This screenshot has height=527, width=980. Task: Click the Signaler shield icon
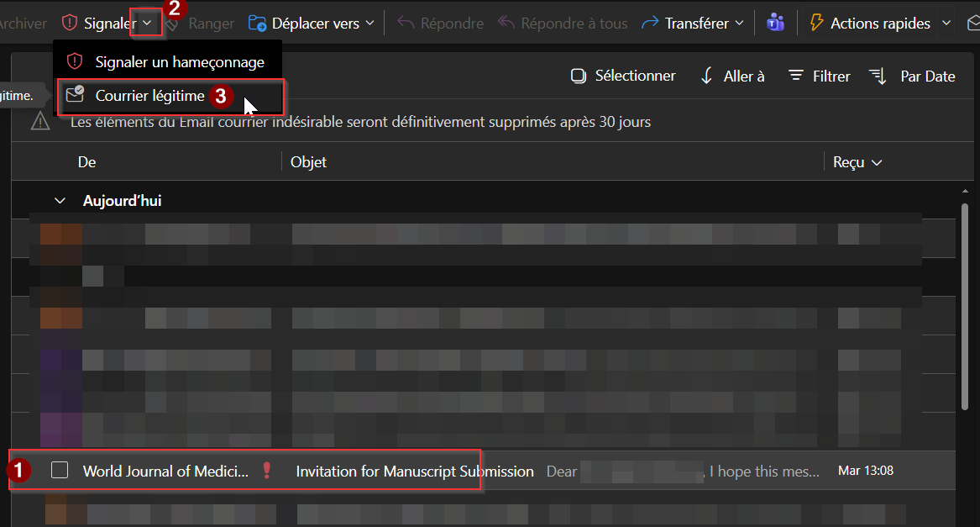[70, 23]
